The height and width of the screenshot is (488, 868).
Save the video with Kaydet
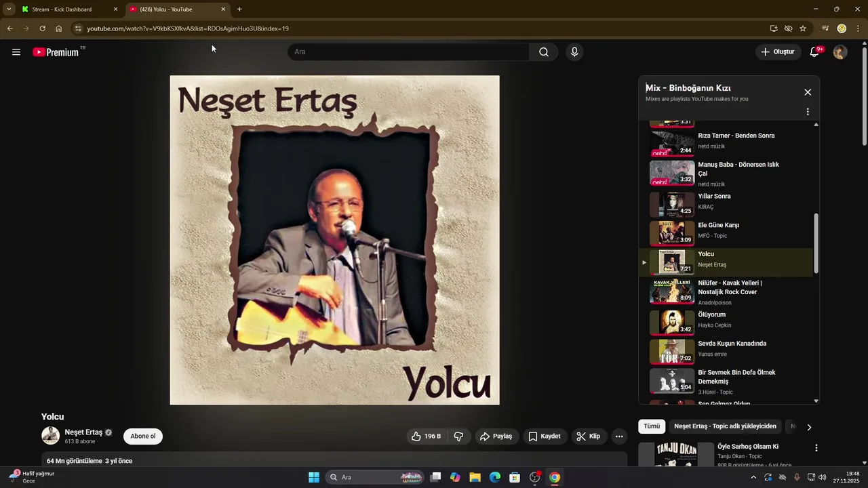pos(545,436)
